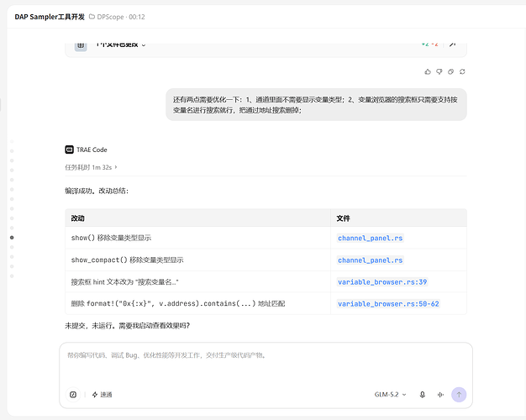Click the microphone voice input icon
Image resolution: width=526 pixels, height=420 pixels.
(423, 395)
